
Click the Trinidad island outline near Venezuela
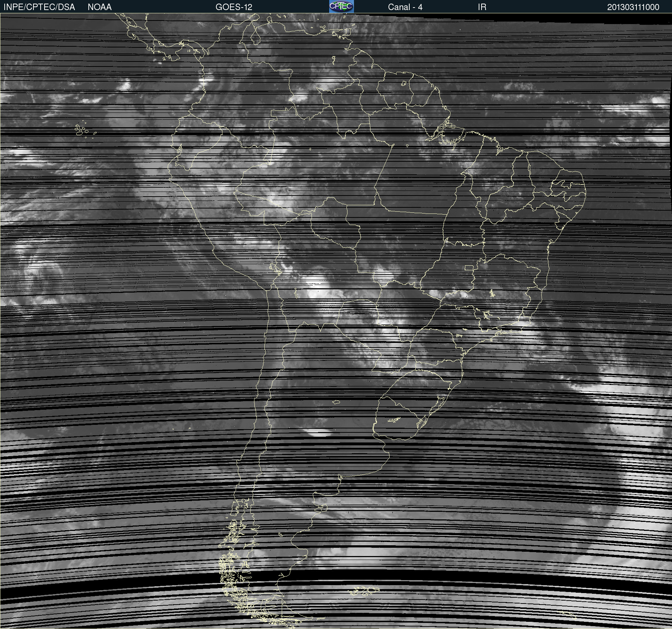(x=347, y=33)
